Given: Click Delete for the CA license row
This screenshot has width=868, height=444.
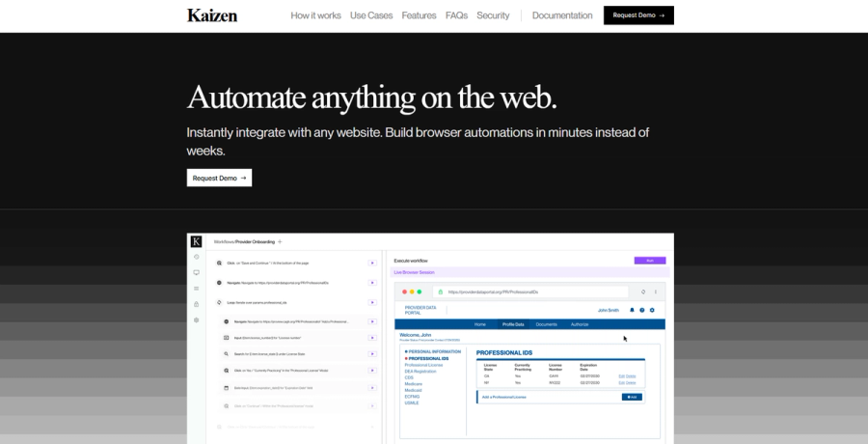Looking at the screenshot, I should click(631, 376).
